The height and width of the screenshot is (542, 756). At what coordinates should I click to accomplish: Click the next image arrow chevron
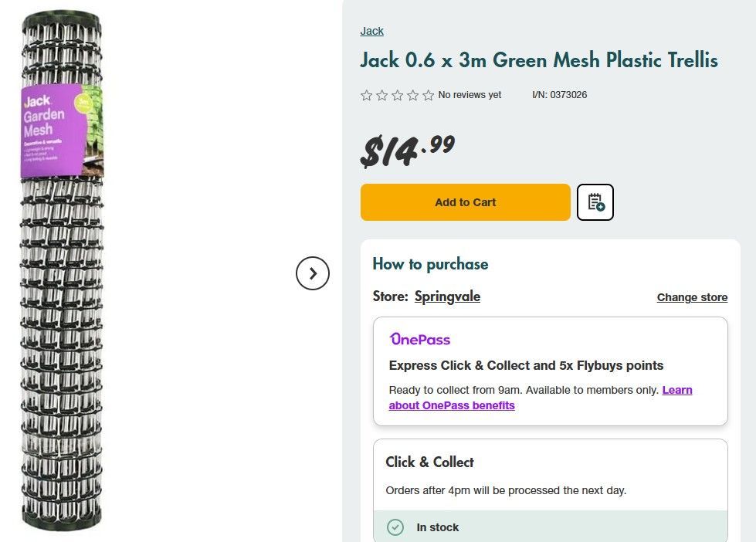pos(313,273)
